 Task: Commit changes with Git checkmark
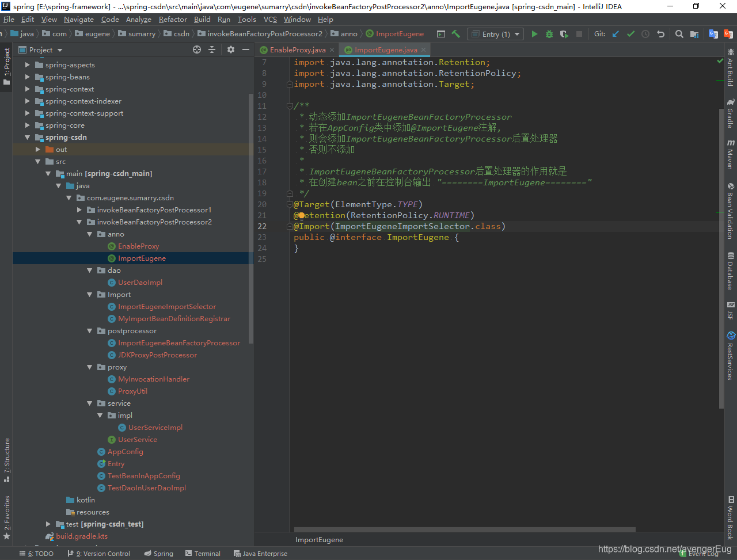point(630,34)
